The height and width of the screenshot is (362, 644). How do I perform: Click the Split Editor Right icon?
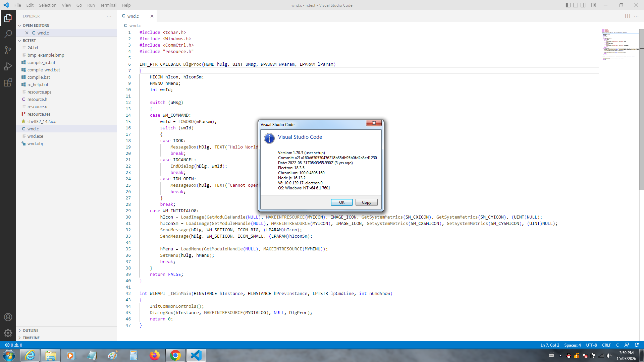(628, 16)
